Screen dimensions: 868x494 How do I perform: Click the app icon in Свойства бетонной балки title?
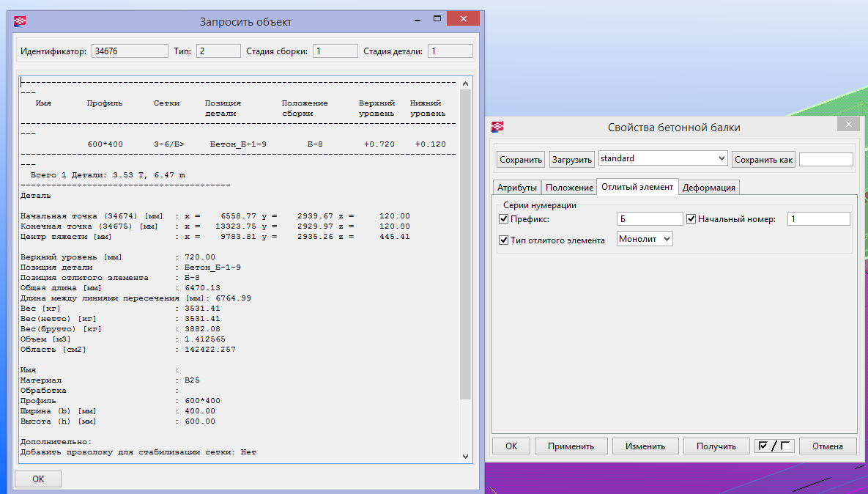[497, 127]
